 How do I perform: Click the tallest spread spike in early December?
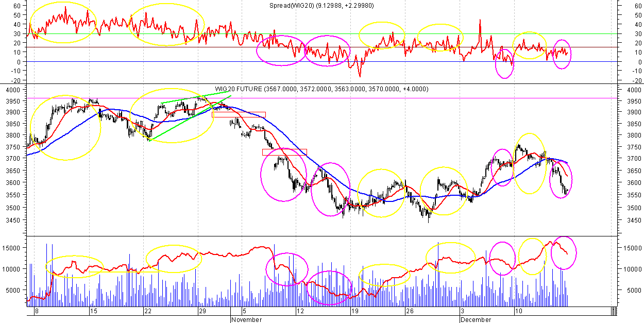pyautogui.click(x=480, y=22)
